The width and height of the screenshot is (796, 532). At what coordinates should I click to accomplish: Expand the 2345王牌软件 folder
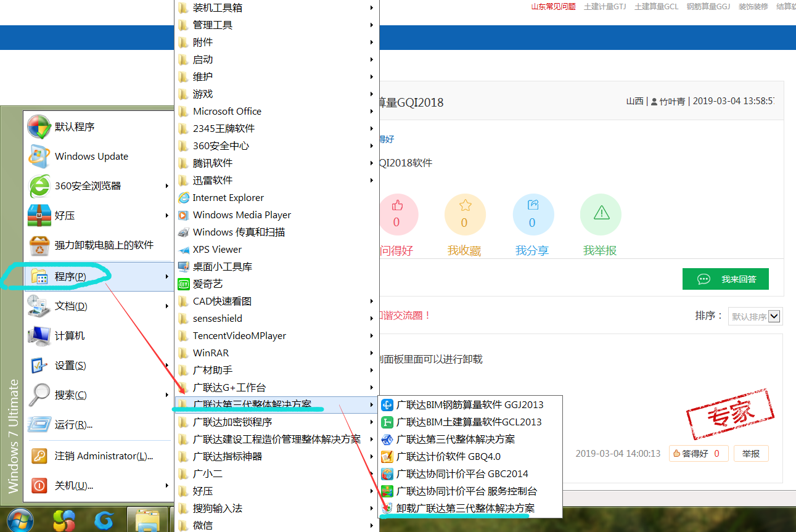click(276, 129)
